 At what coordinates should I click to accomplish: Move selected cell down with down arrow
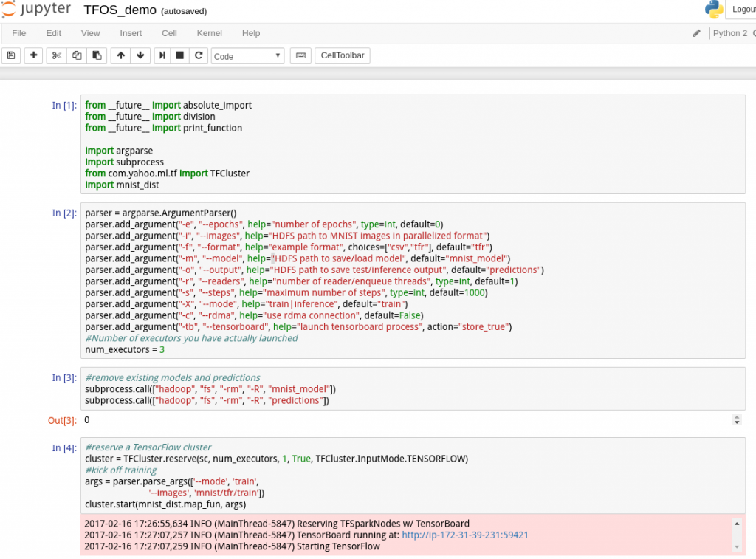(140, 55)
